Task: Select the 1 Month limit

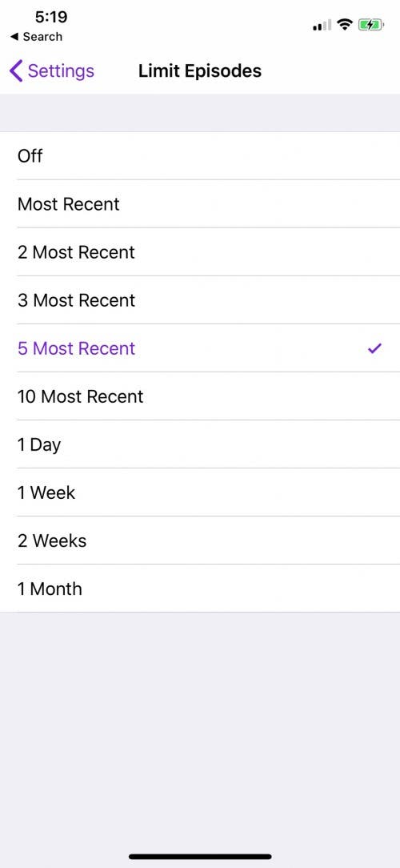Action: pyautogui.click(x=200, y=589)
